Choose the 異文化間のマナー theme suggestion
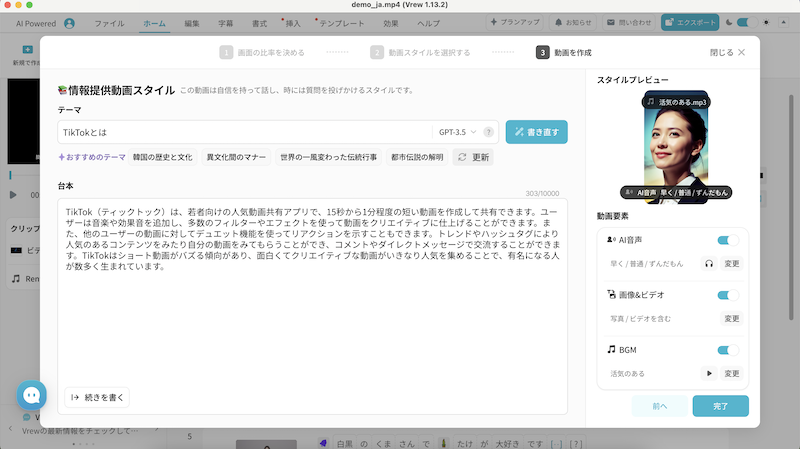Viewport: 800px width, 449px height. (x=236, y=157)
